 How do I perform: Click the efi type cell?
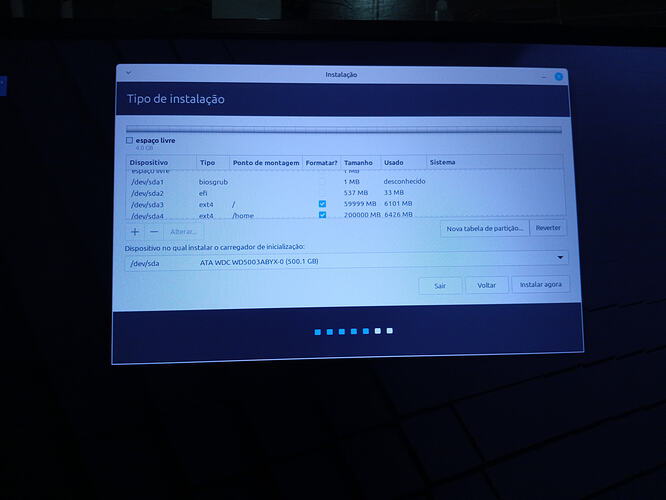tap(203, 193)
